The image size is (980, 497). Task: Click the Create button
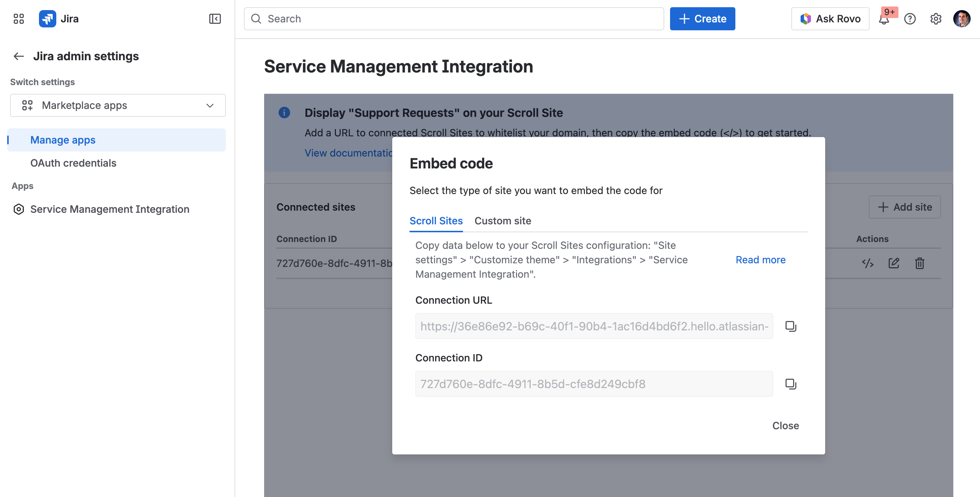pyautogui.click(x=702, y=19)
